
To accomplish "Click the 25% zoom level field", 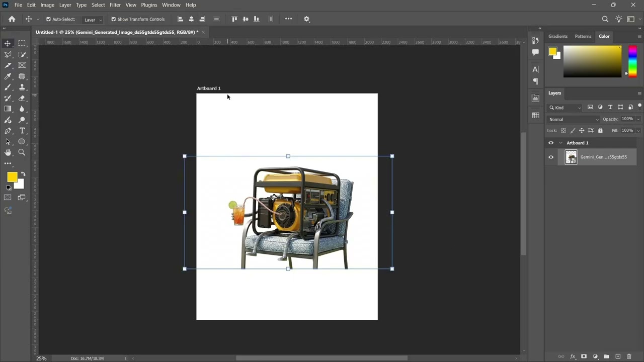I will point(41,358).
